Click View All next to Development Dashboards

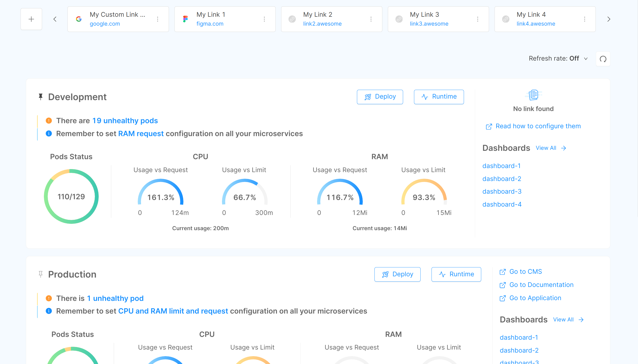click(546, 148)
